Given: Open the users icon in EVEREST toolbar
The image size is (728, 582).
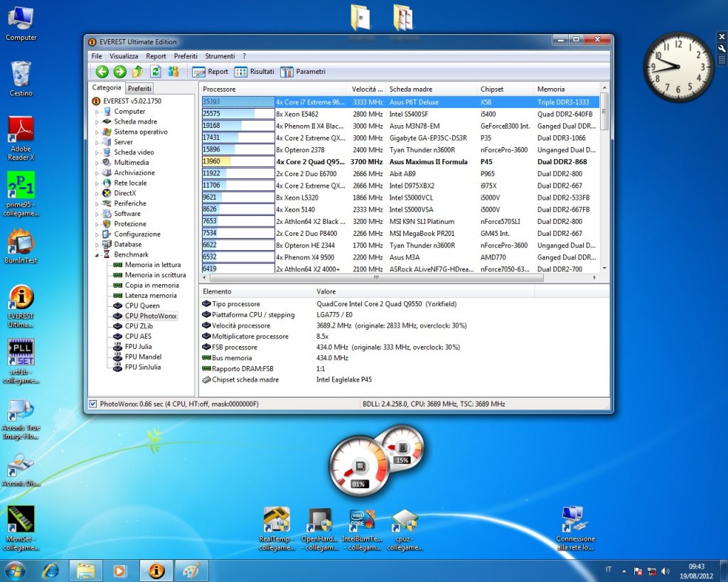Looking at the screenshot, I should pyautogui.click(x=173, y=72).
